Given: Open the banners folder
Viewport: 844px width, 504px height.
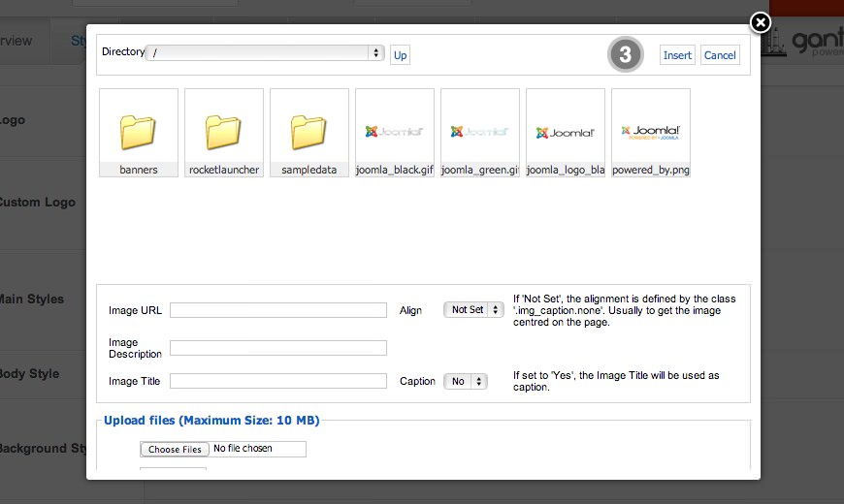Looking at the screenshot, I should pyautogui.click(x=138, y=130).
